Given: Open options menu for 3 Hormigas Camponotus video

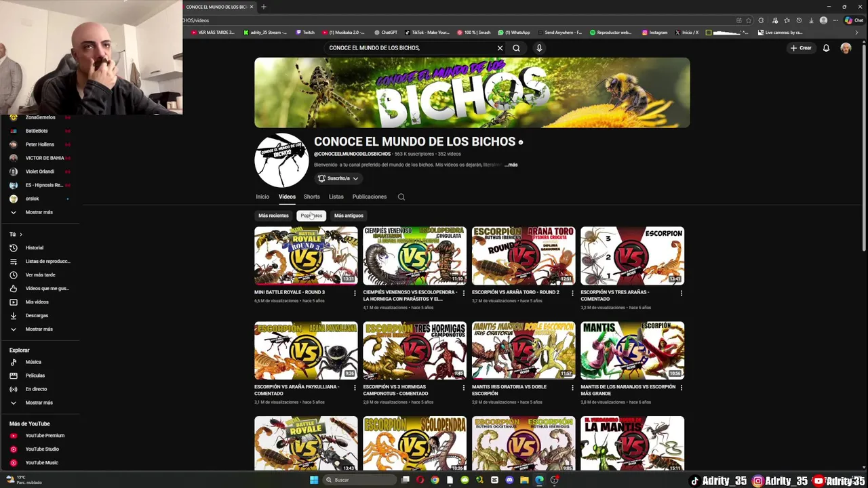Looking at the screenshot, I should pyautogui.click(x=464, y=388).
